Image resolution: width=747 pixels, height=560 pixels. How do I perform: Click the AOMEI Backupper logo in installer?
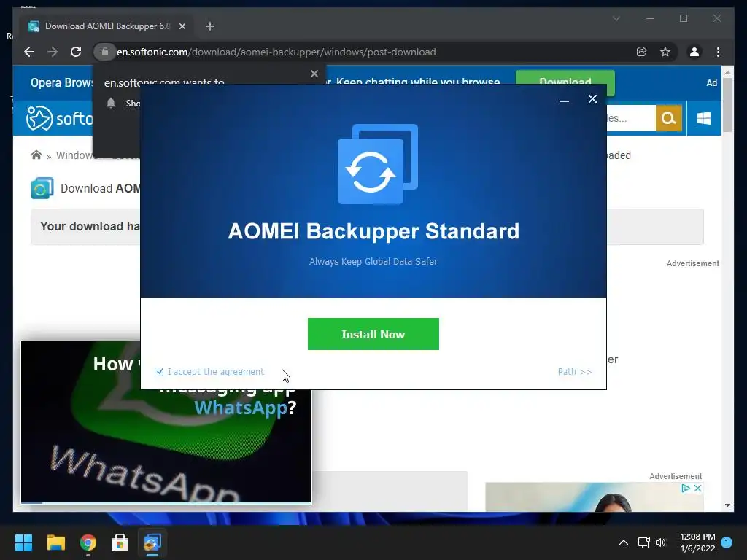377,164
